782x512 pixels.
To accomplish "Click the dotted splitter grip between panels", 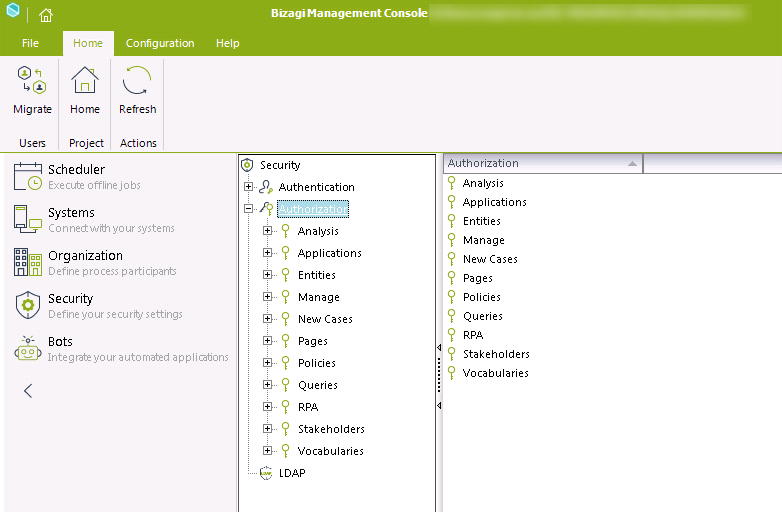I will coord(439,376).
